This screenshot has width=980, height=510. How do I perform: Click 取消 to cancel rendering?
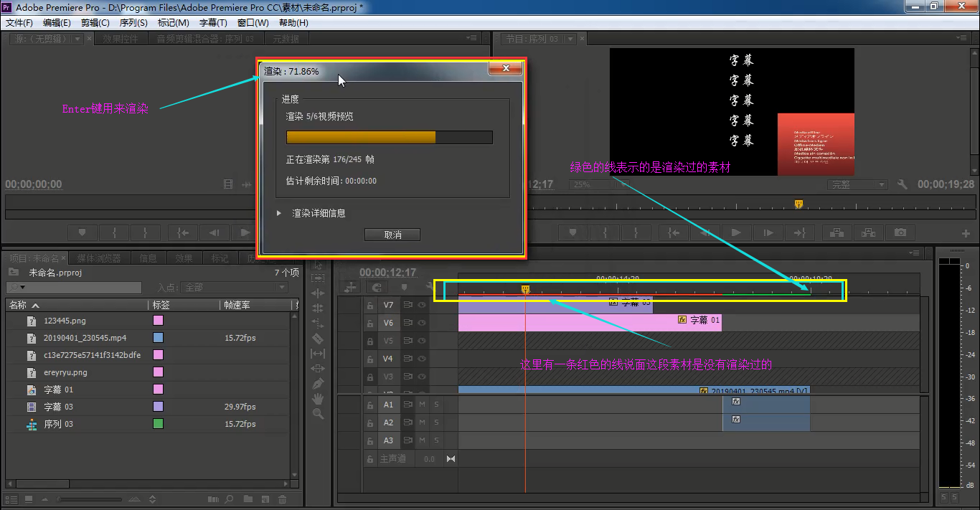pos(392,235)
